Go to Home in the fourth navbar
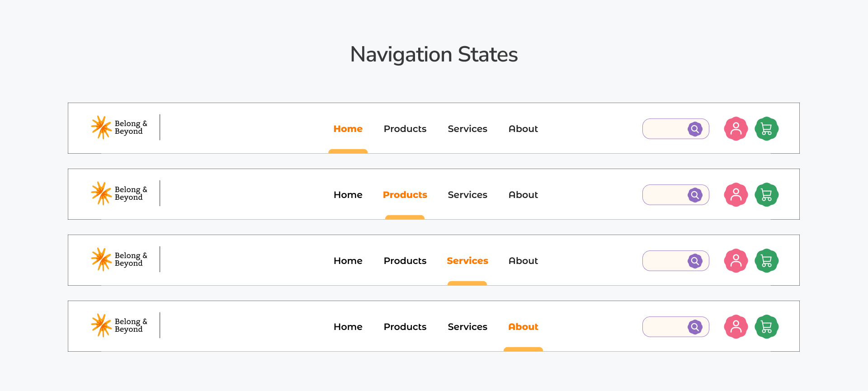 [348, 327]
